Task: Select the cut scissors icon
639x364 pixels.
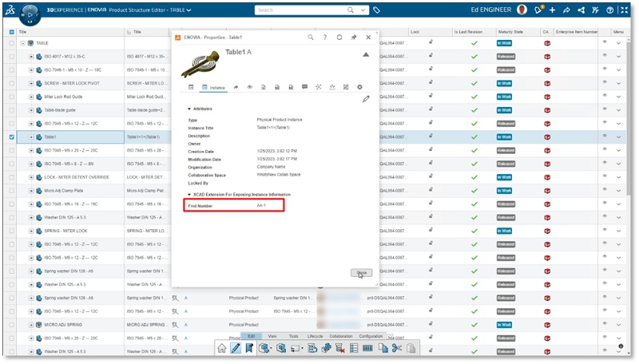Action: pyautogui.click(x=397, y=348)
